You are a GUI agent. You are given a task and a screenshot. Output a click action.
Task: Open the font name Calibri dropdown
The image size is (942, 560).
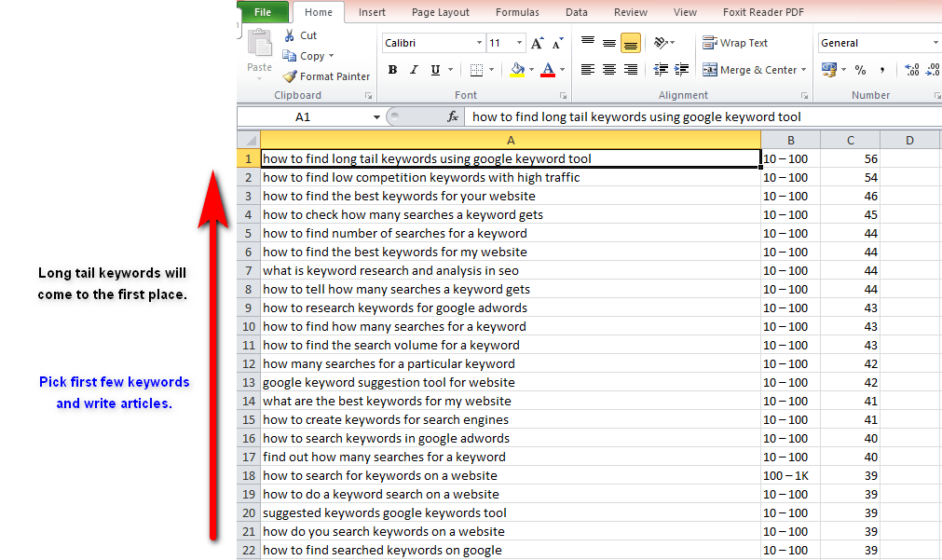(x=479, y=43)
